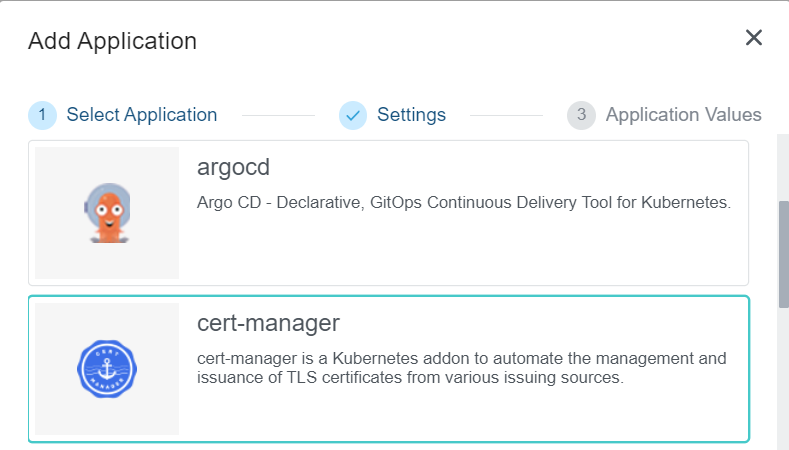Screen dimensions: 789x450
Task: Pick the cert-manager application title
Action: point(269,323)
